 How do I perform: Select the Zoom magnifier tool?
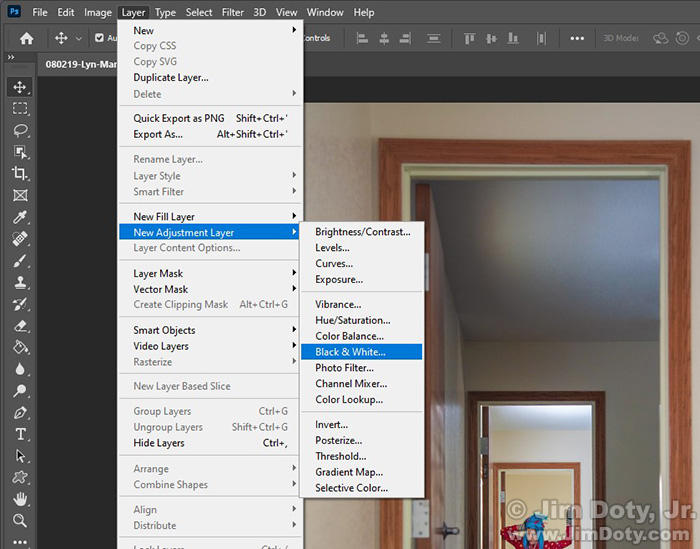pyautogui.click(x=20, y=521)
